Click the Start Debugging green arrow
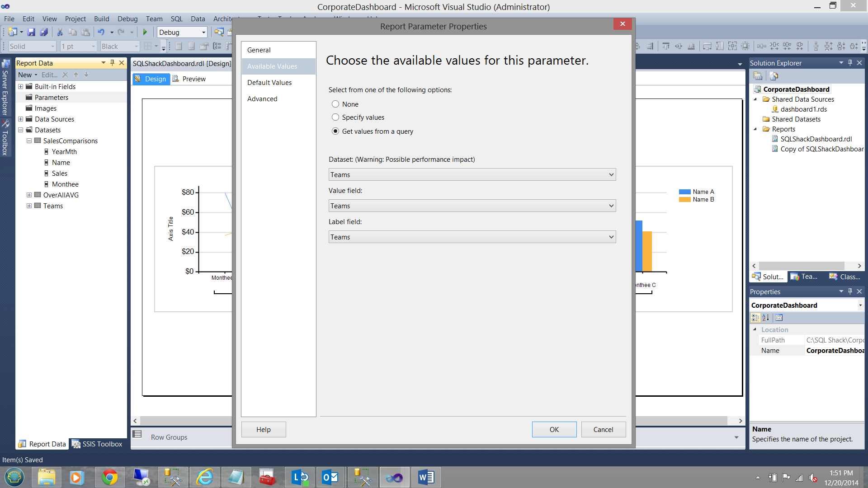Screen dimensions: 868x488 click(x=145, y=32)
